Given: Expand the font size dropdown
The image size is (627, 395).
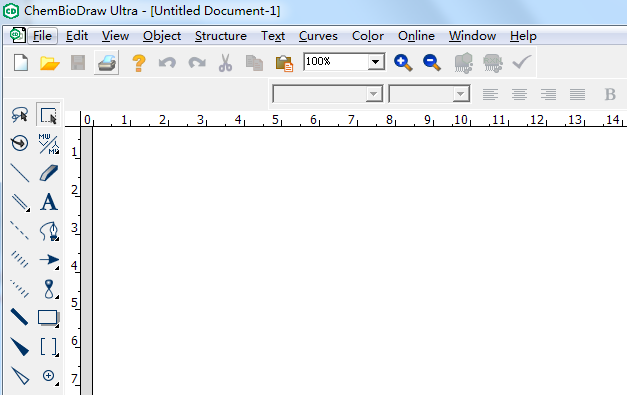Looking at the screenshot, I should coord(461,94).
